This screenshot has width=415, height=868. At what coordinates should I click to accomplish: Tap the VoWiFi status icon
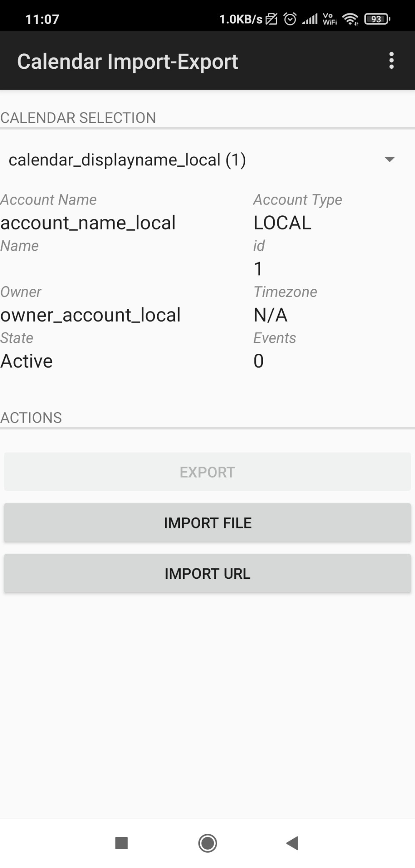329,19
